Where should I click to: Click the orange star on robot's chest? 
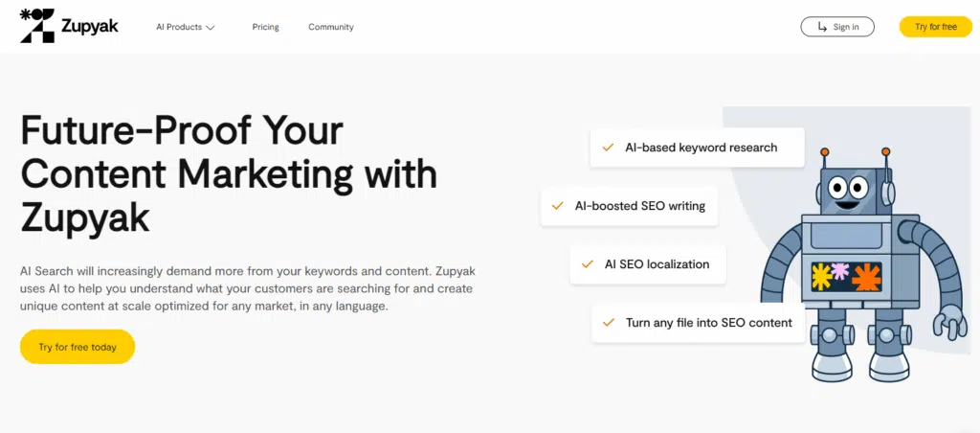click(x=865, y=277)
